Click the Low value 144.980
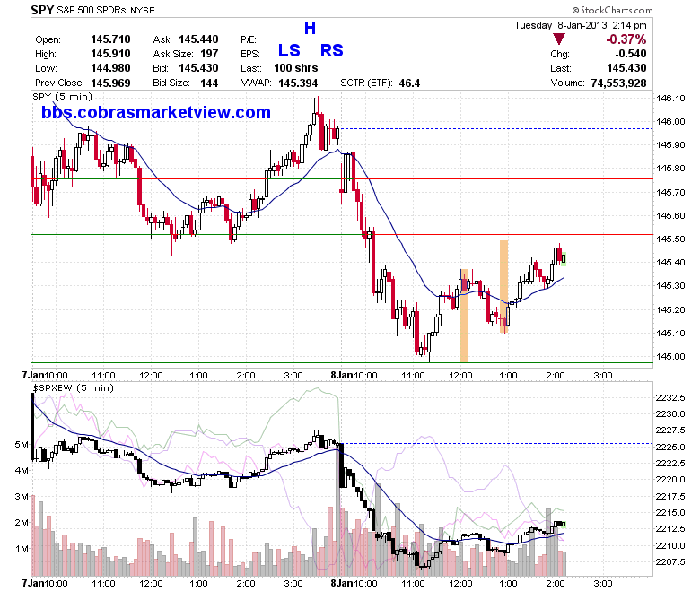The height and width of the screenshot is (591, 700). (110, 68)
